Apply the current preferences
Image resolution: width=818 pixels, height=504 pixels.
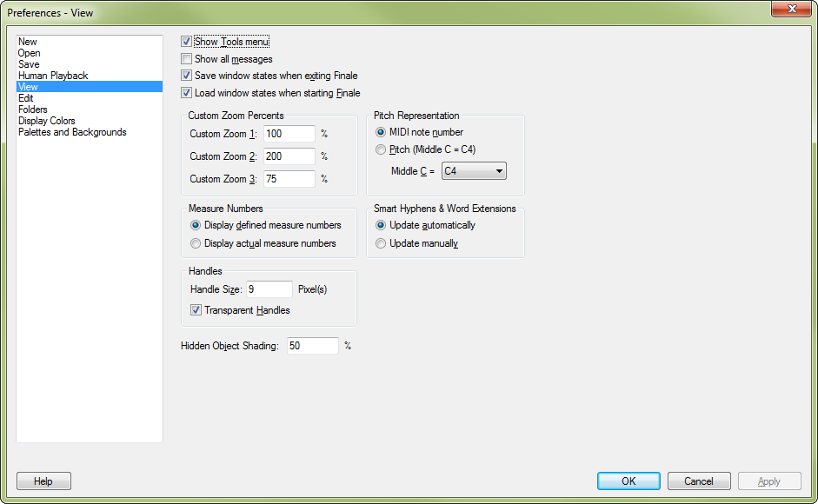[769, 481]
